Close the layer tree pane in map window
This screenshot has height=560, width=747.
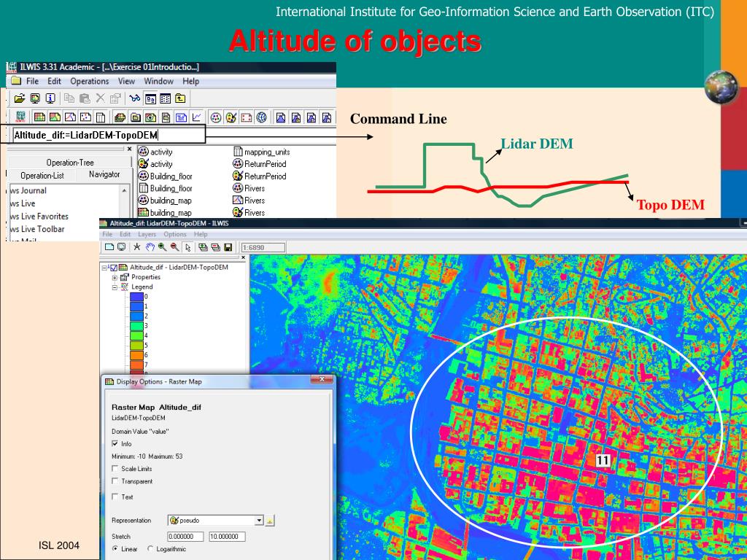tap(244, 257)
